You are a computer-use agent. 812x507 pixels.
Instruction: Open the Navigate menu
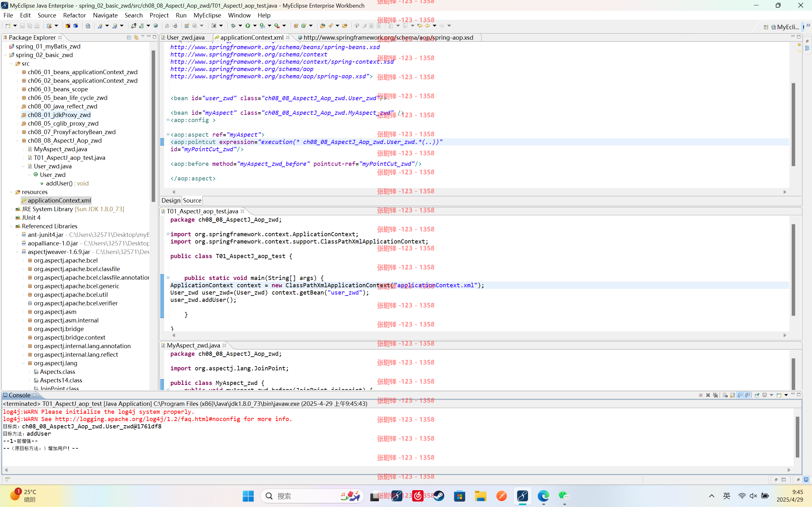tap(105, 15)
